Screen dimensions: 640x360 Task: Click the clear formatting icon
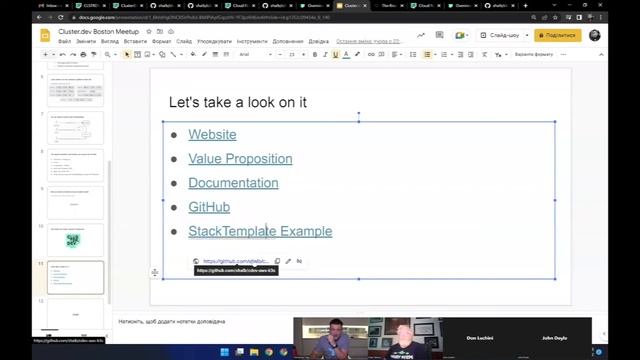click(x=484, y=54)
